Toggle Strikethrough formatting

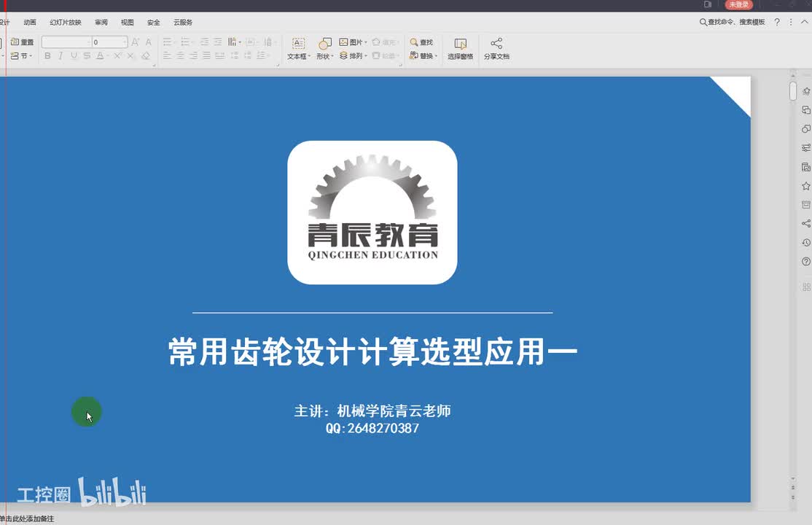(x=87, y=55)
